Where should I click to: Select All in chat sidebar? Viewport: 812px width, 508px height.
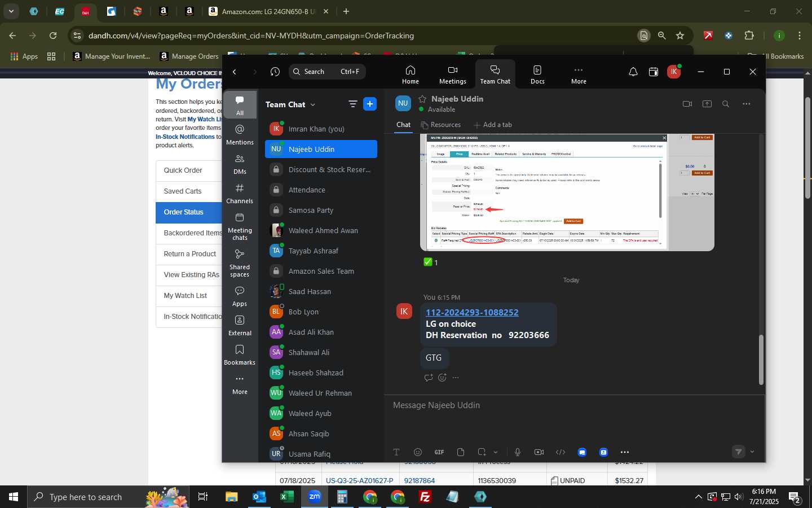pyautogui.click(x=240, y=105)
